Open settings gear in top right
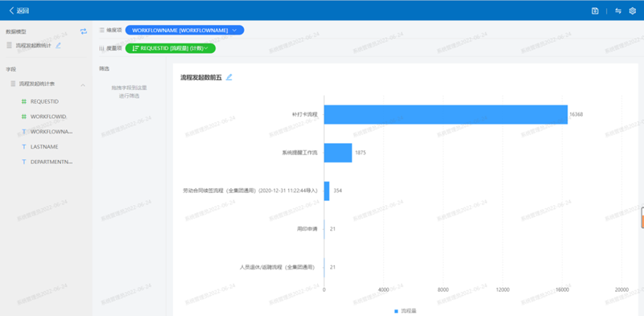This screenshot has width=644, height=316. (x=633, y=11)
